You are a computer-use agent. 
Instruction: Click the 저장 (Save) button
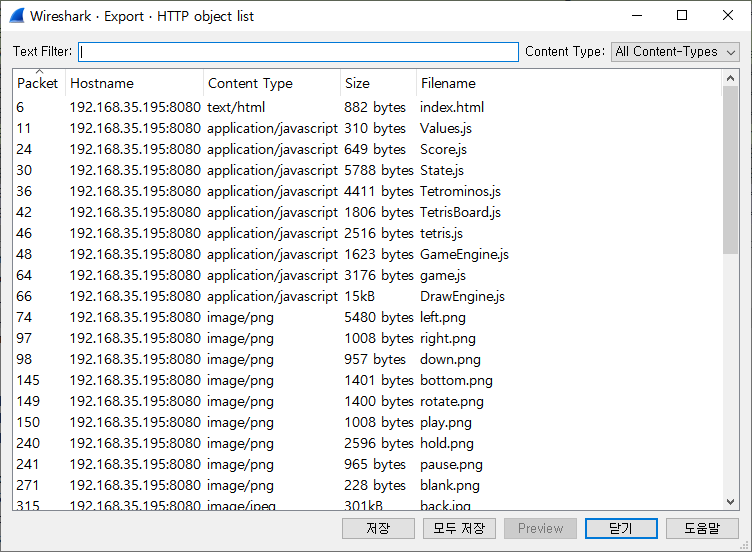pyautogui.click(x=378, y=529)
